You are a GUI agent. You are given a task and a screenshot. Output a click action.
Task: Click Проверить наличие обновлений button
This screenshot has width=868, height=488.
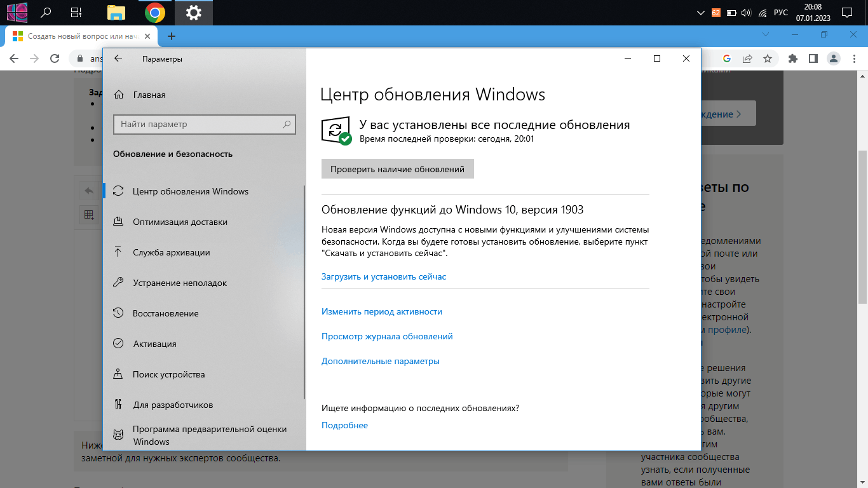pos(398,169)
